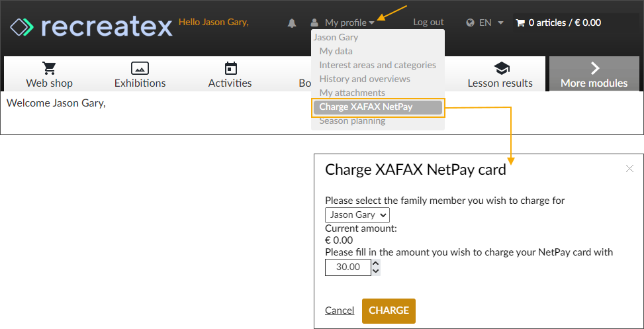Image resolution: width=644 pixels, height=329 pixels.
Task: Click the recreatex logo
Action: click(x=91, y=27)
